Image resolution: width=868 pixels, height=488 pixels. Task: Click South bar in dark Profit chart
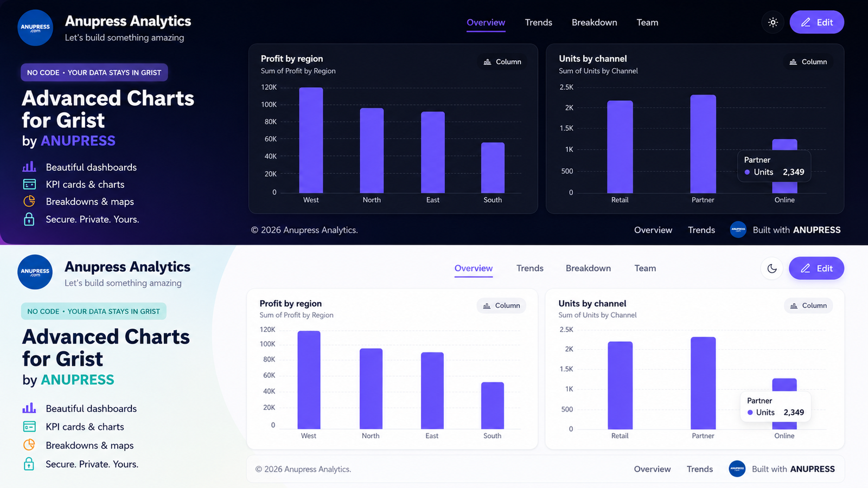[493, 168]
